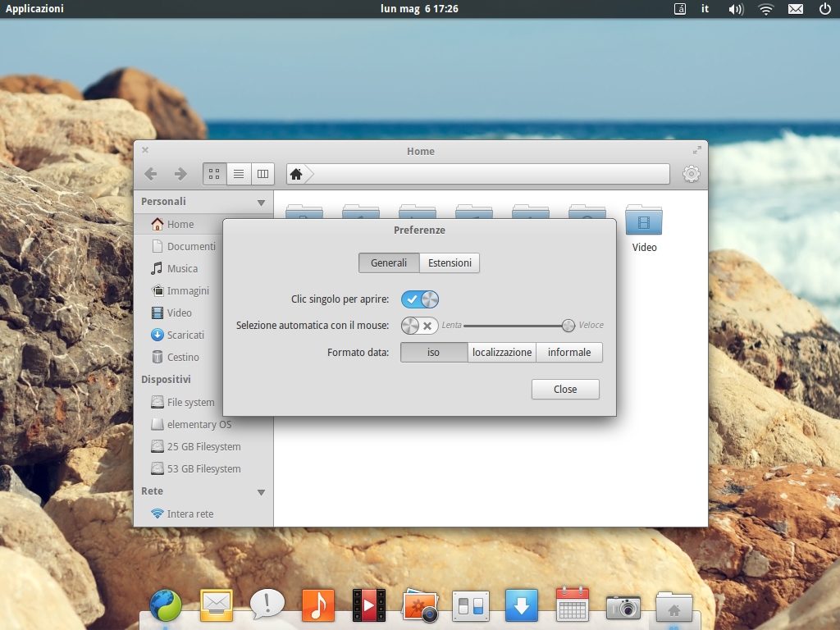Open the gear settings menu
Screen dimensions: 840x630
tap(691, 174)
